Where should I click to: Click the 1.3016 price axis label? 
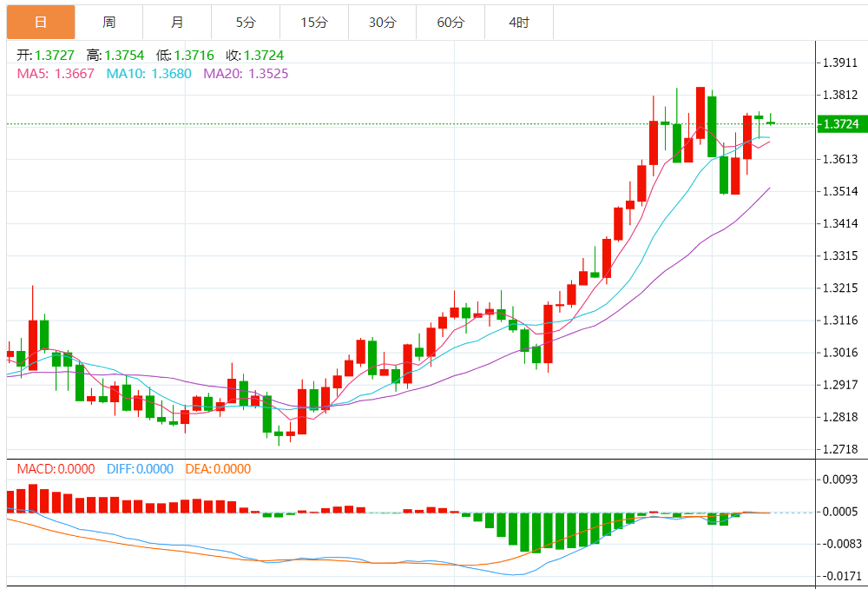coord(840,353)
